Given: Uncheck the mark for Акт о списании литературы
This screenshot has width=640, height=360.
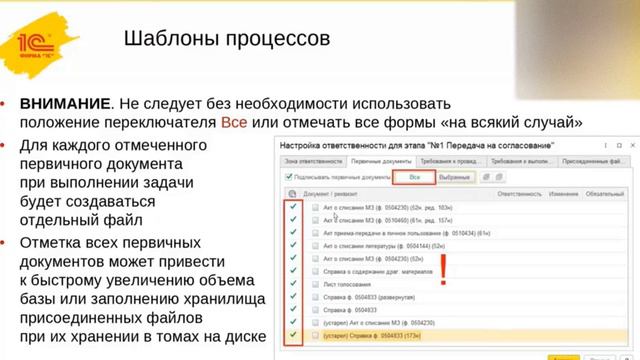Looking at the screenshot, I should 293,245.
